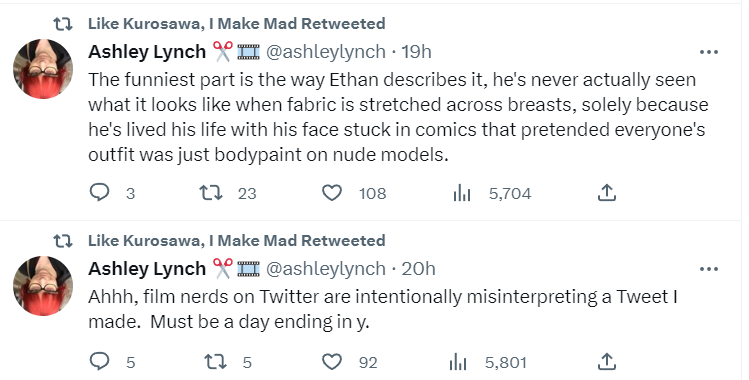Screen dimensions: 749x380
Task: Share the 19h tweet via upload icon
Action: pyautogui.click(x=607, y=193)
